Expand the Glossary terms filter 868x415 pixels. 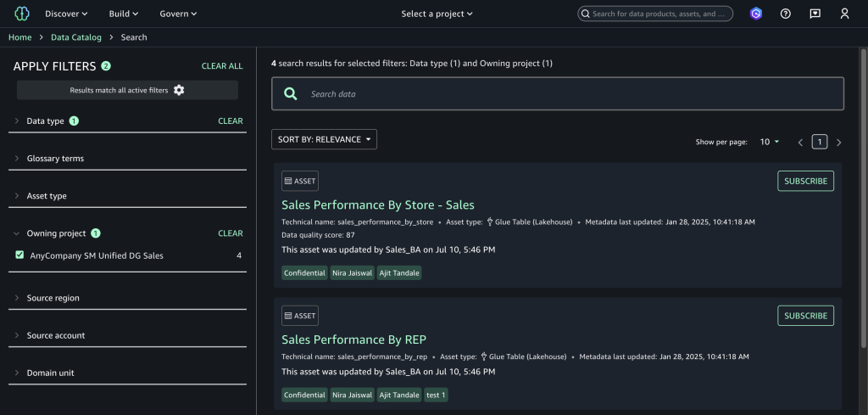(x=54, y=159)
